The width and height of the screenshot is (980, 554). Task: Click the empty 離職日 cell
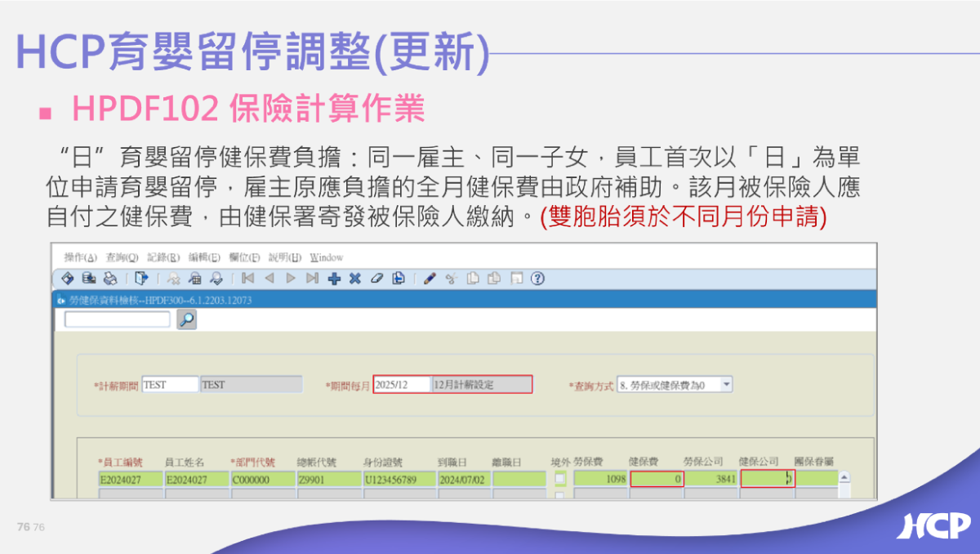519,480
